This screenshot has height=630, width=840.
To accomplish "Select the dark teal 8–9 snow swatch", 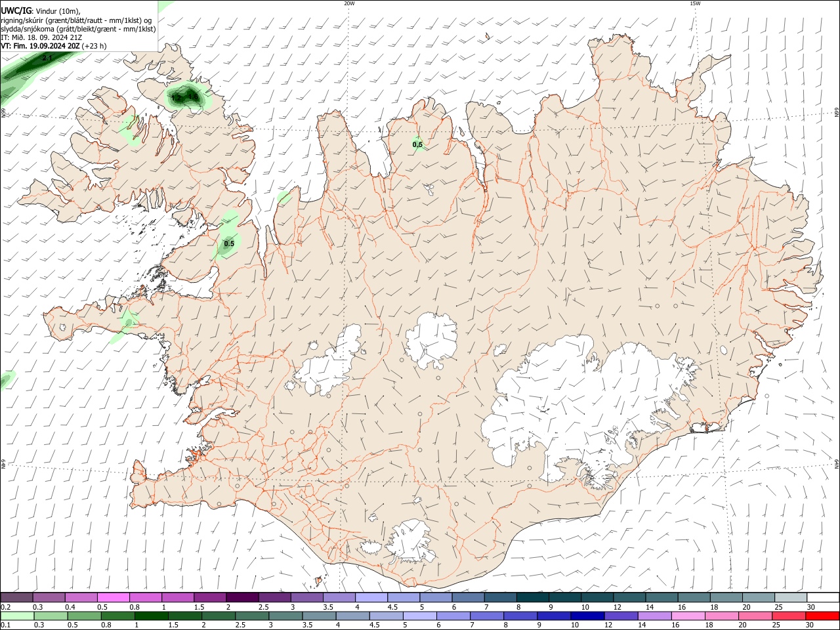I will (x=533, y=597).
